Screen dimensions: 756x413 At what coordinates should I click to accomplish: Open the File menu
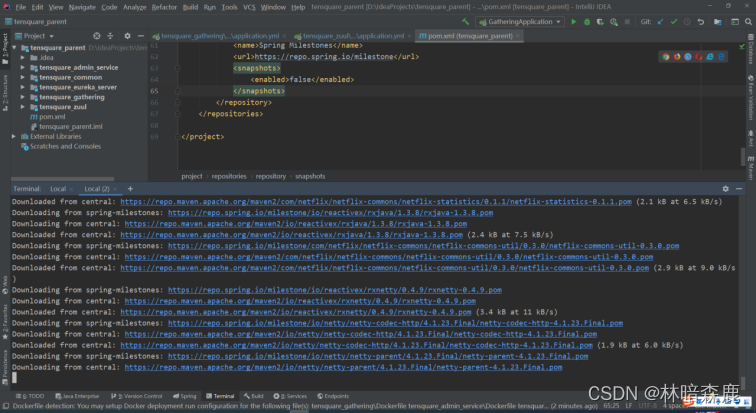coord(21,7)
